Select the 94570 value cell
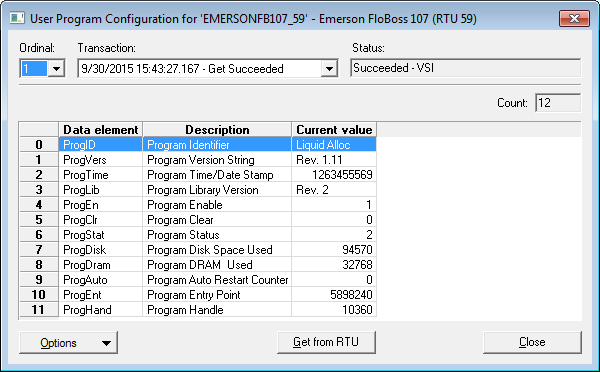This screenshot has height=372, width=600. coord(334,250)
